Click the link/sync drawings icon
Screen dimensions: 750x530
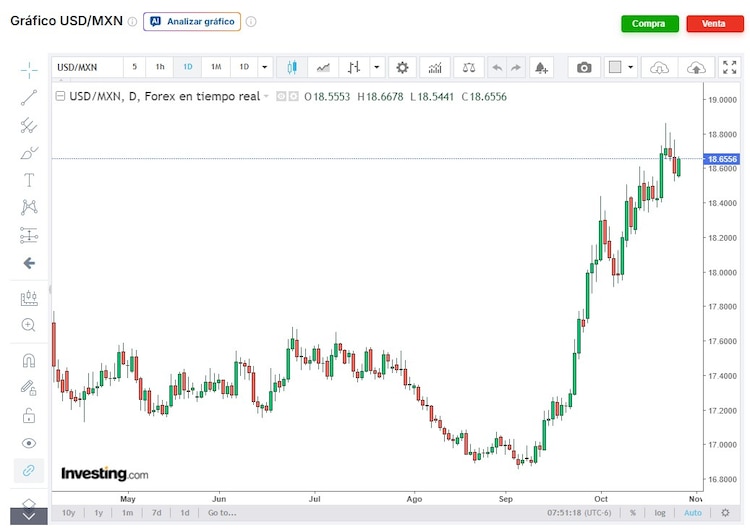point(29,471)
